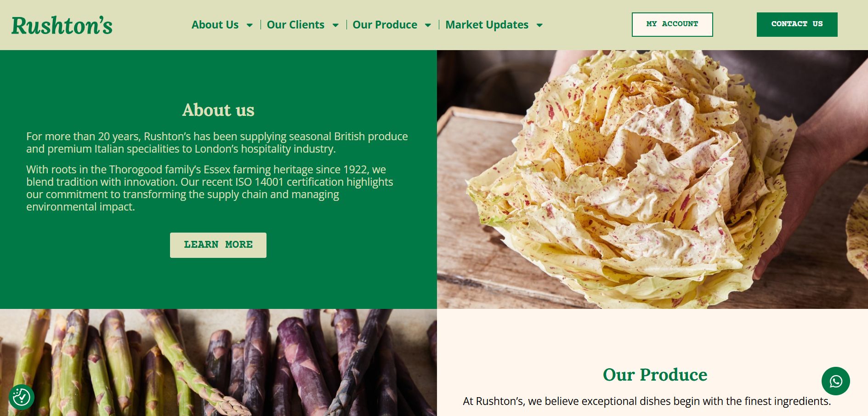Click the Rushton's logo
868x416 pixels.
pyautogui.click(x=62, y=25)
